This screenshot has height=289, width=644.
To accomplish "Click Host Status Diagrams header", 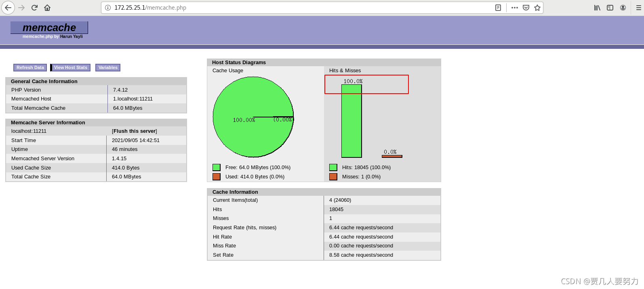I will coord(239,63).
